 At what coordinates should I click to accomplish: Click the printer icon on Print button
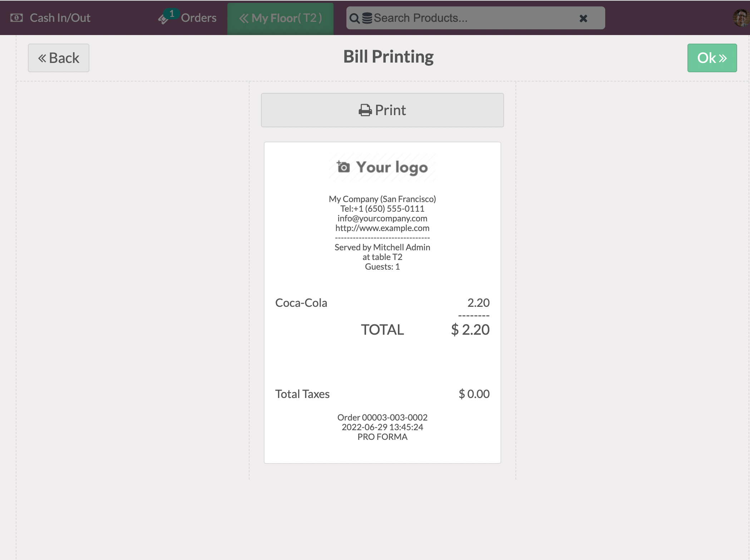[x=365, y=110]
